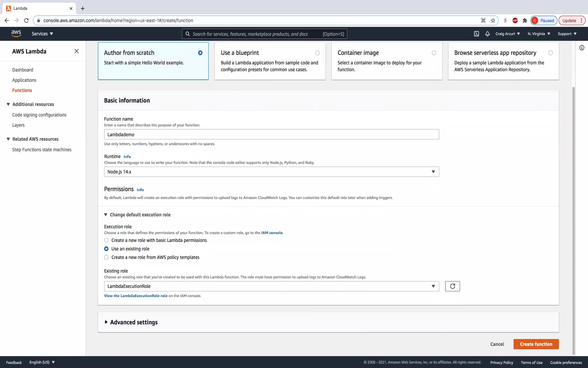Choose Create a new role with basic Lambda permissions

[107, 240]
